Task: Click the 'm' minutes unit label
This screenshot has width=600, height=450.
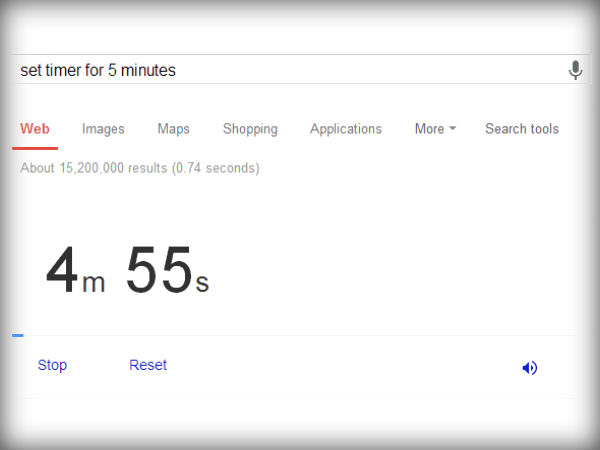Action: 93,284
